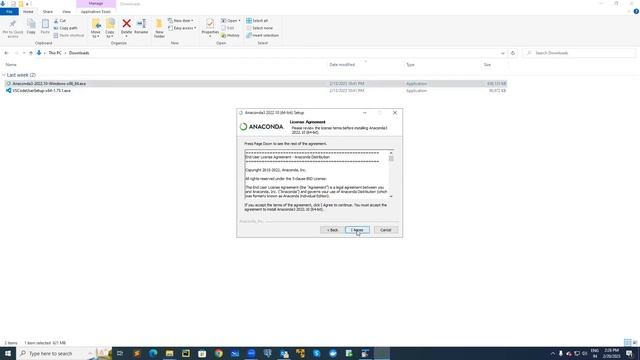Click the license text scrollbar thumb

coord(391,158)
